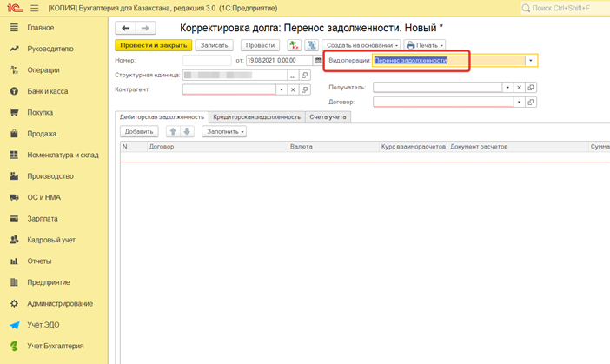Click the Покупка shopping cart icon

pyautogui.click(x=14, y=112)
